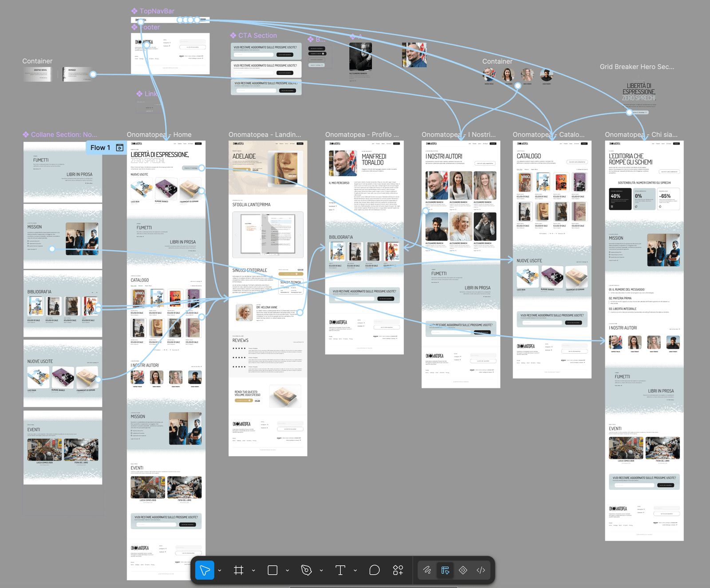Viewport: 710px width, 588px height.
Task: Click the author avatars Container connection node
Action: pyautogui.click(x=518, y=86)
